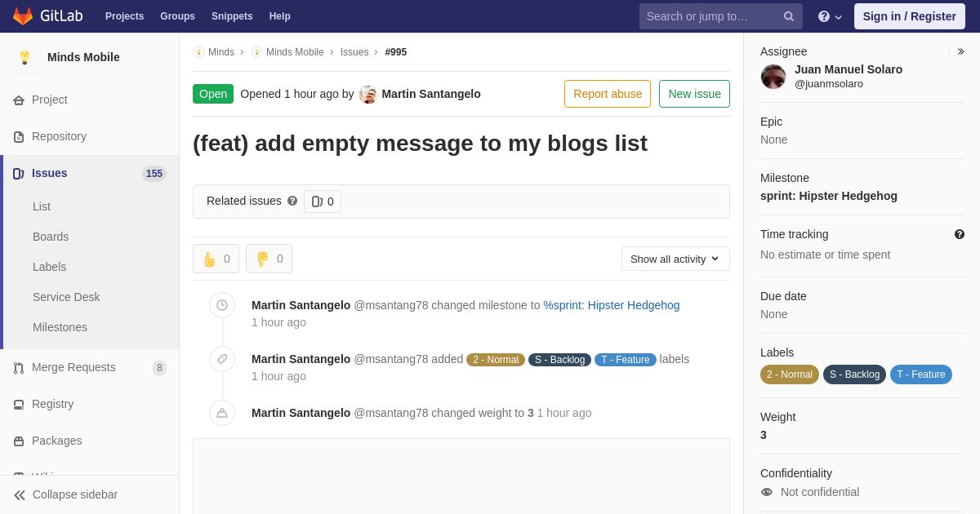Click the issue number #995 breadcrumb

[x=396, y=52]
